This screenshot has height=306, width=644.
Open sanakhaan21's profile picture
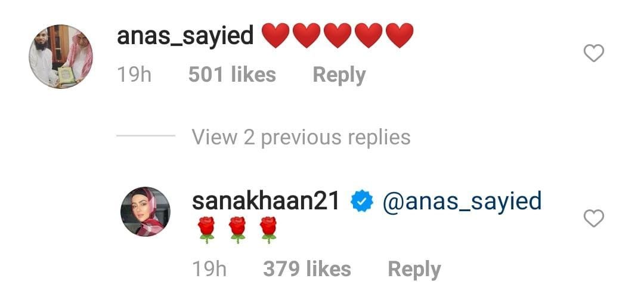[145, 212]
